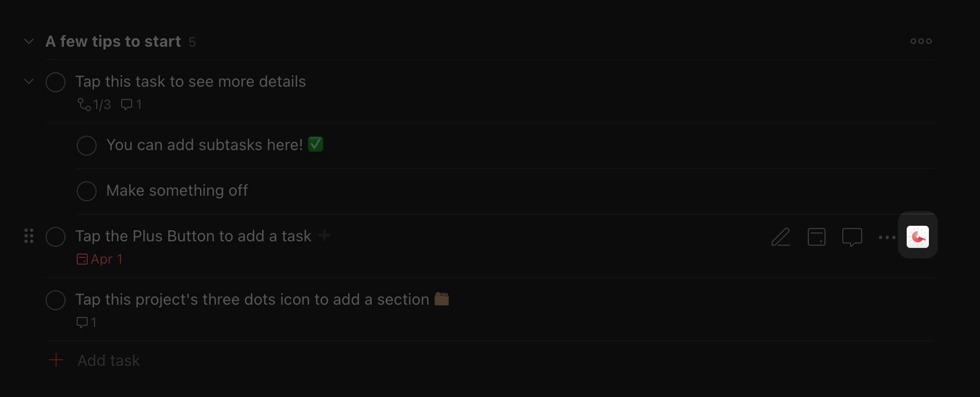Complete 'Tap the Plus Button to add a task'
Image resolution: width=980 pixels, height=397 pixels.
click(x=56, y=236)
